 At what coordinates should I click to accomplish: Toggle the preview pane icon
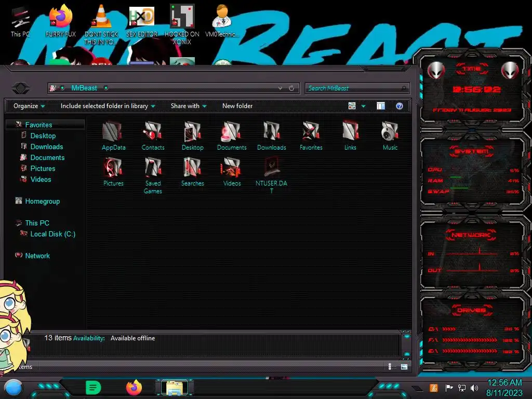pyautogui.click(x=381, y=106)
